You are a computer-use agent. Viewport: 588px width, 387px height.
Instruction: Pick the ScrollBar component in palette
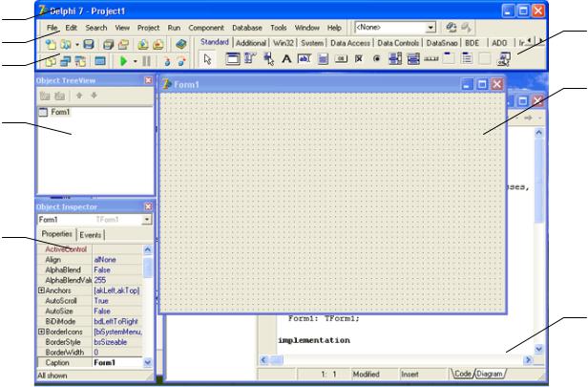coord(431,59)
